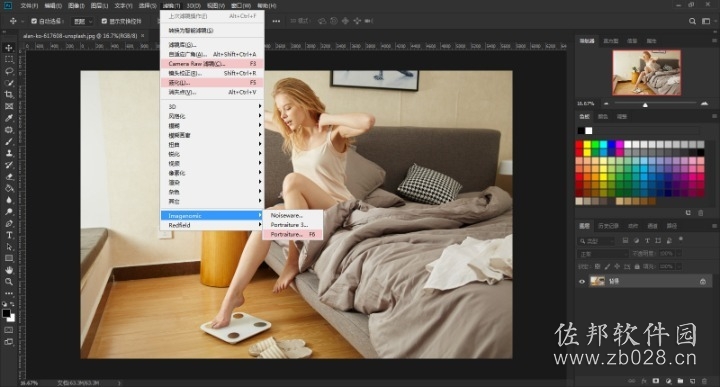The width and height of the screenshot is (720, 387).
Task: Select the Rectangular Marquee tool
Action: pyautogui.click(x=9, y=60)
